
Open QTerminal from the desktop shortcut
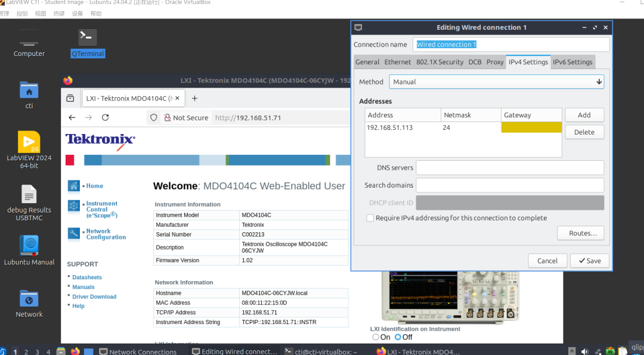point(87,37)
